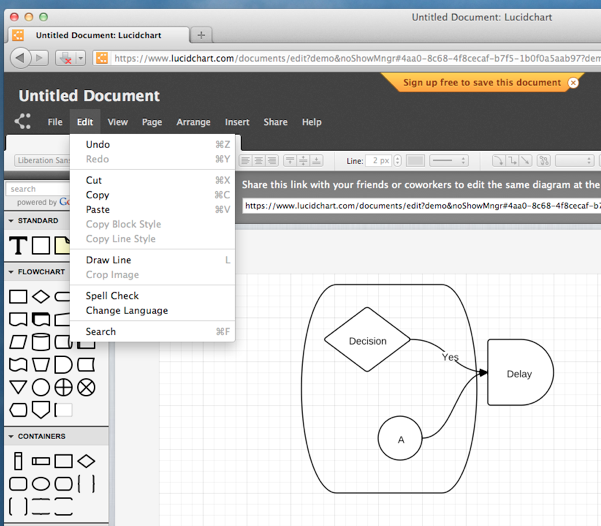Align text center in toolbar
601x526 pixels.
pos(259,160)
